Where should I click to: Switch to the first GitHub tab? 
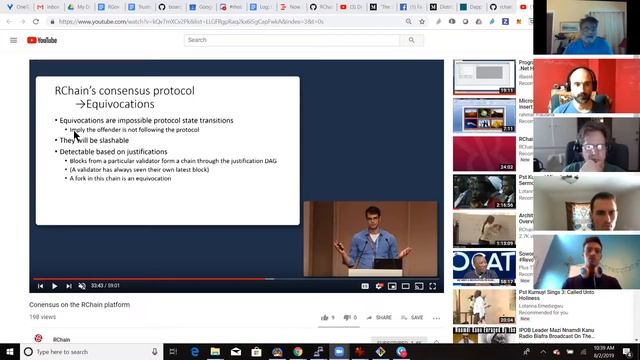(170, 7)
